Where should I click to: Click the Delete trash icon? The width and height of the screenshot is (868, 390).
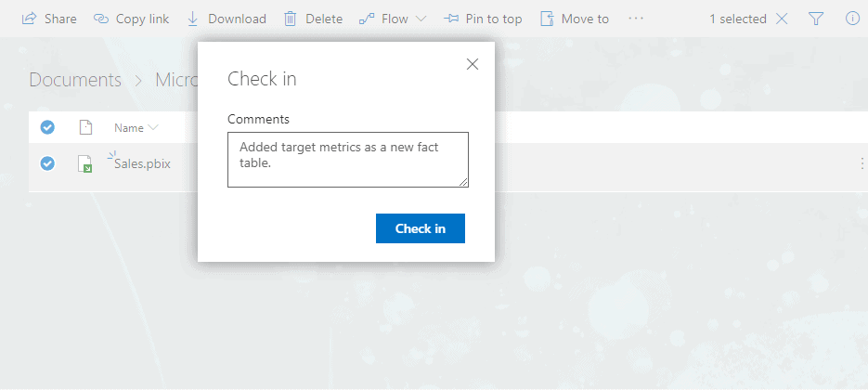[291, 19]
